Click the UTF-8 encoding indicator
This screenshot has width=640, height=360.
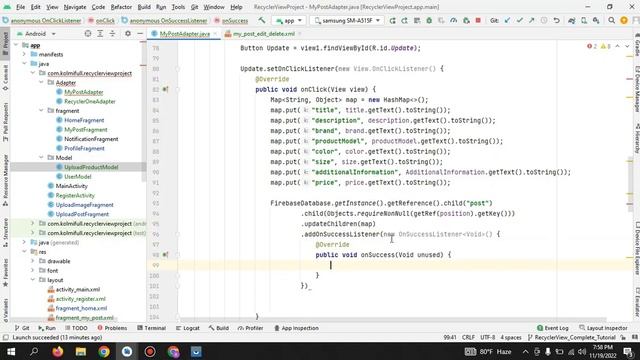click(487, 338)
